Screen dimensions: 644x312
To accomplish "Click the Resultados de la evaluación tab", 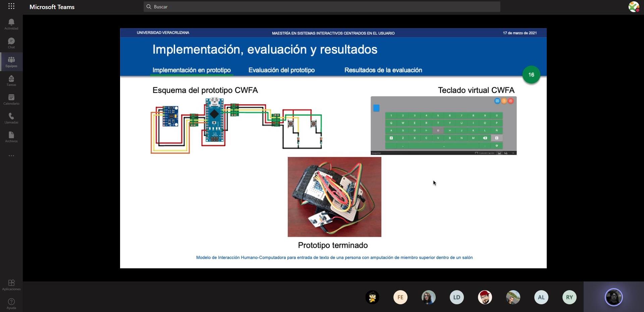I will [x=383, y=70].
